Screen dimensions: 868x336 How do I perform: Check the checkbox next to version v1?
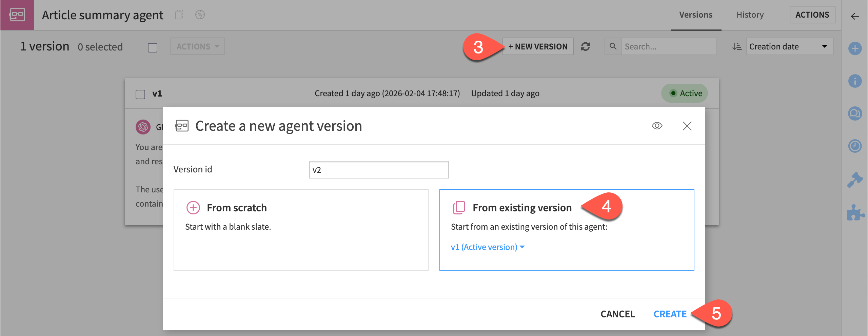(140, 94)
